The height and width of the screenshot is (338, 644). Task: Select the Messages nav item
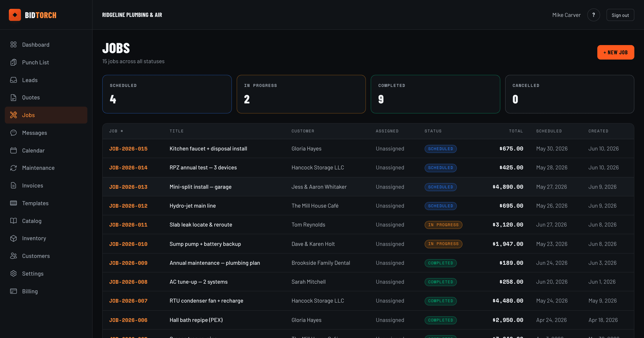46,133
